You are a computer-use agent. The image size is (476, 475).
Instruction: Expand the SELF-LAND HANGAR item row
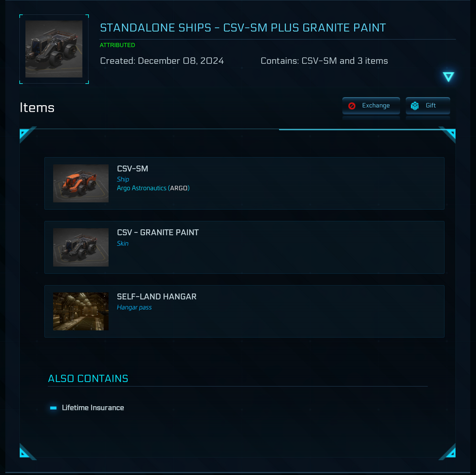[x=244, y=311]
